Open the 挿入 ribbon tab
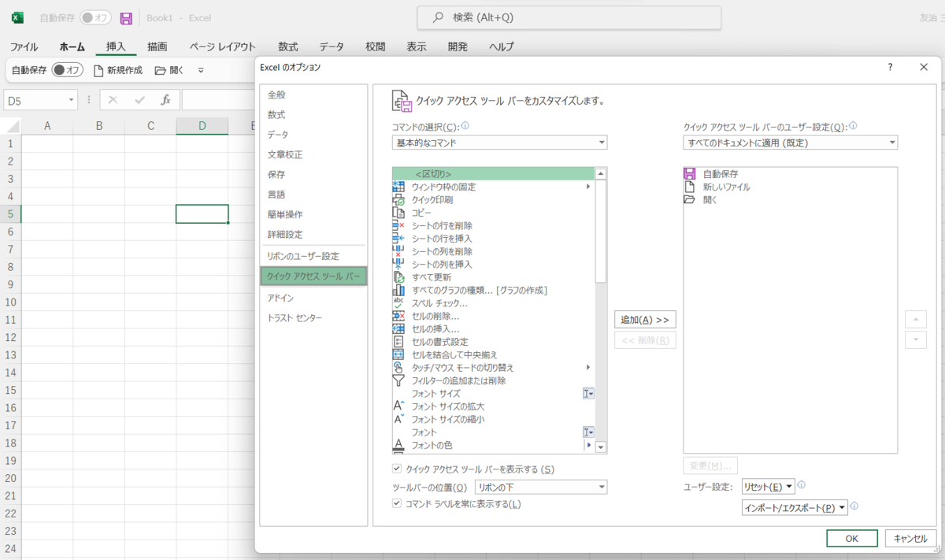Screen dimensions: 945x560 point(116,46)
